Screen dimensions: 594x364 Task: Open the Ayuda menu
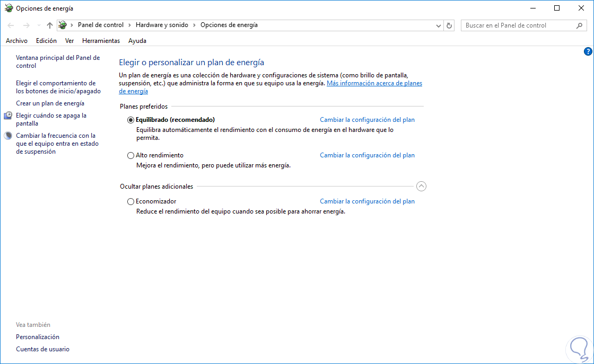coord(137,40)
